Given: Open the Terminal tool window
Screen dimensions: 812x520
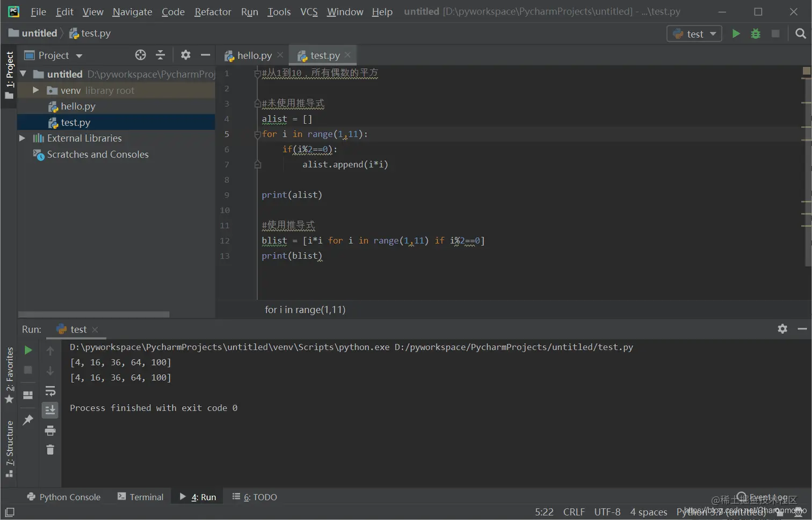Looking at the screenshot, I should (x=140, y=497).
